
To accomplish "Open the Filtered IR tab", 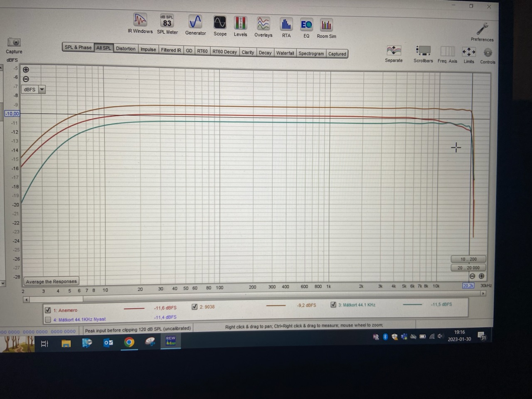I will (171, 50).
